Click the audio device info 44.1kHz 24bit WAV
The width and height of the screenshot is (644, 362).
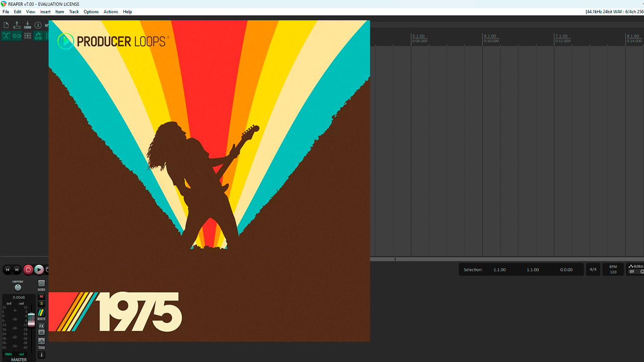click(614, 12)
